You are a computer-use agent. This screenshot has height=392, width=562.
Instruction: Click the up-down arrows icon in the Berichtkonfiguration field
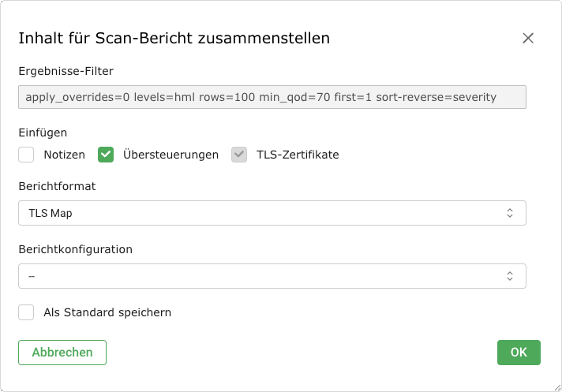tap(510, 276)
